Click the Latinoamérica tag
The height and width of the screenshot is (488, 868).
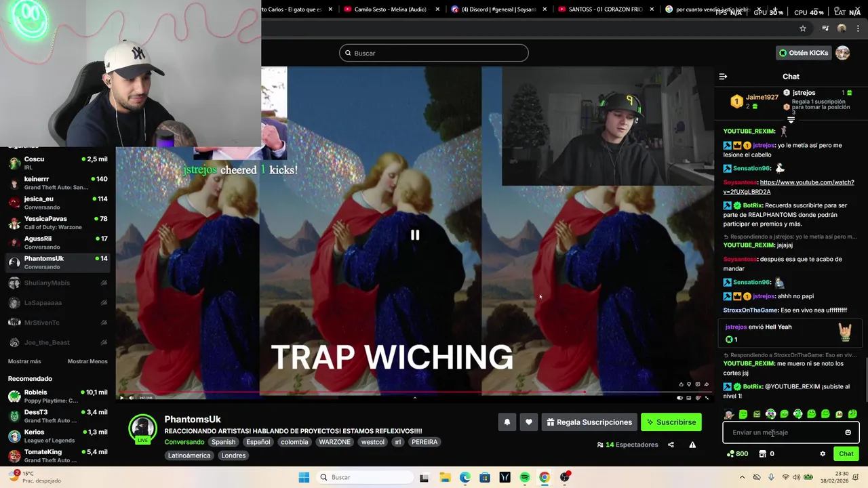(189, 455)
